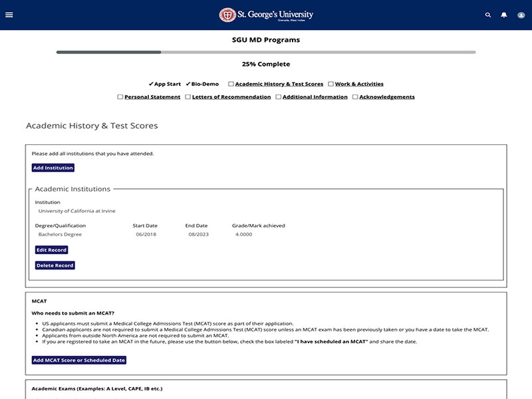The width and height of the screenshot is (532, 399).
Task: Click the search magnifier icon
Action: point(488,15)
